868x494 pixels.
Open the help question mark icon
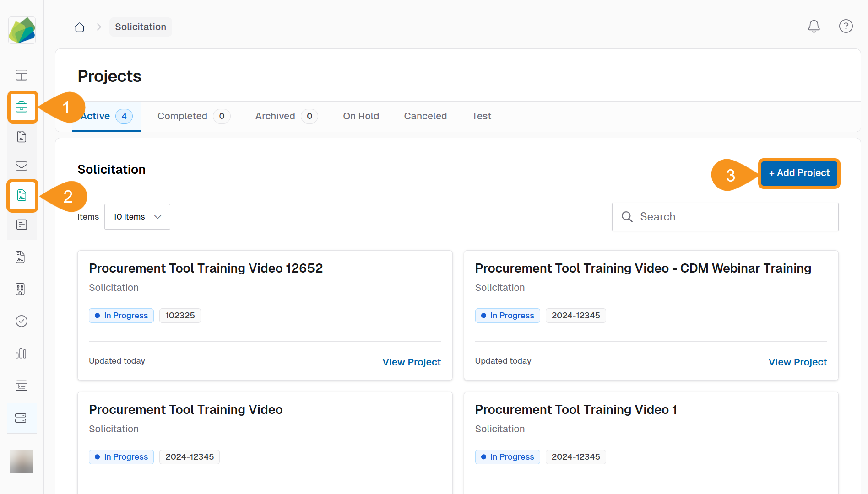846,26
